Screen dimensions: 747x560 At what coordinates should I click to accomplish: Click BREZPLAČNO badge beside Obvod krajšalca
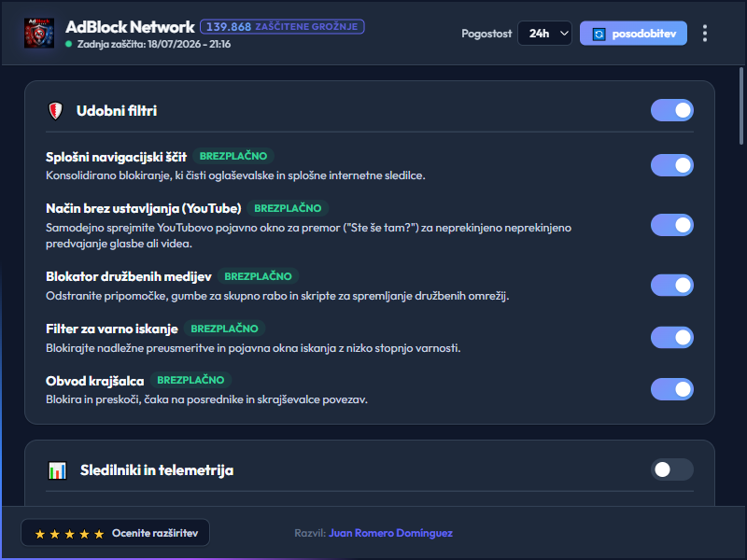point(190,380)
